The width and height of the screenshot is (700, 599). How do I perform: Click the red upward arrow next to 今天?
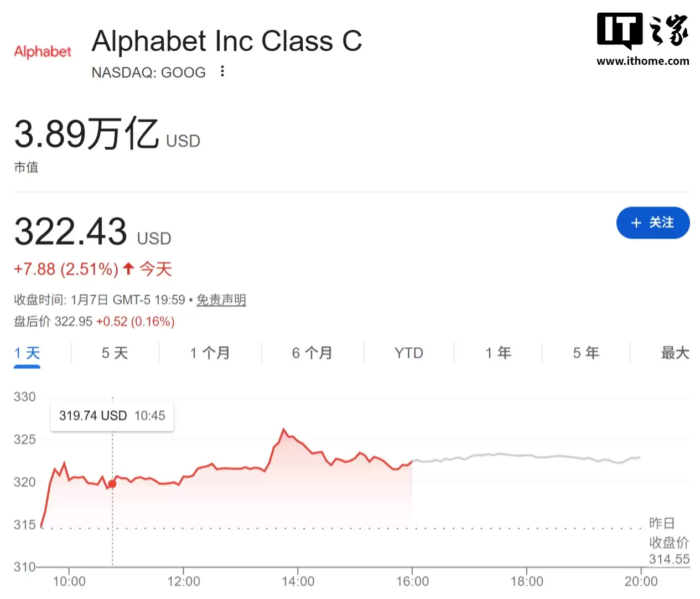point(128,268)
